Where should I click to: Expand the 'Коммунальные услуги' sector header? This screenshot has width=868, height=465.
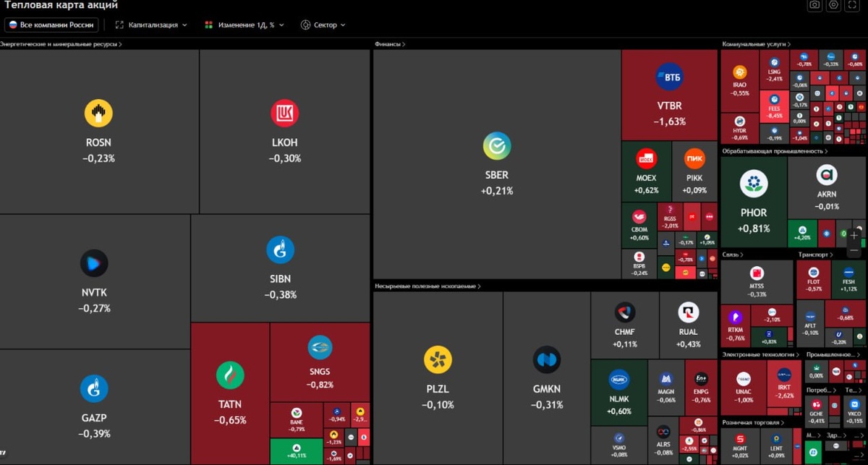755,44
